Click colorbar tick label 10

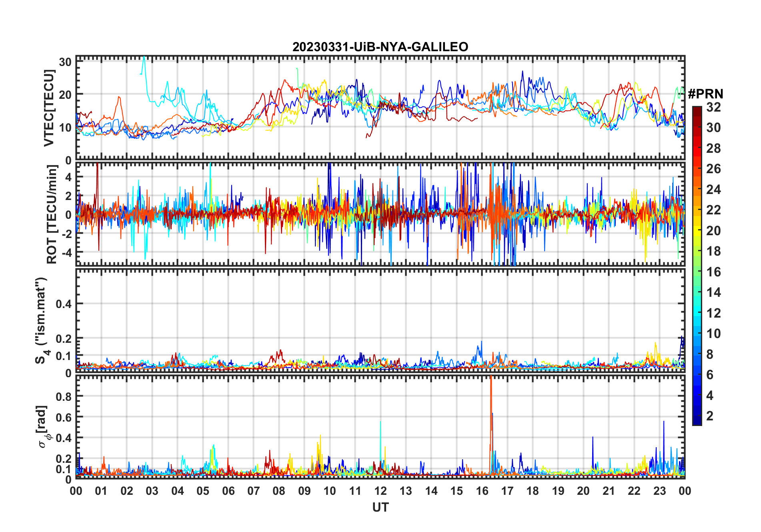(713, 334)
